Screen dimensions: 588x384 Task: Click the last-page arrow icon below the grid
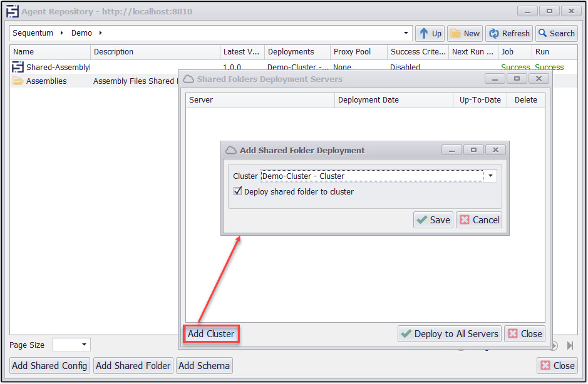coord(569,345)
